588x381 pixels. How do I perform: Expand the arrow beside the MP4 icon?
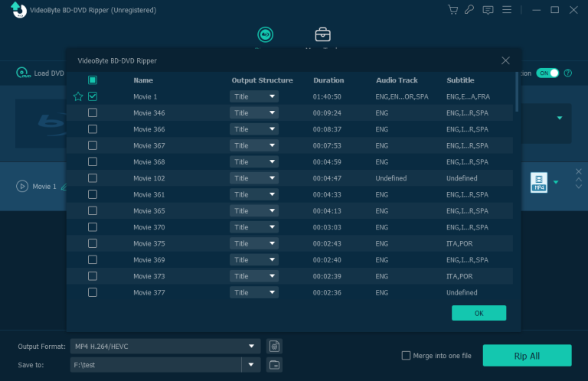556,182
